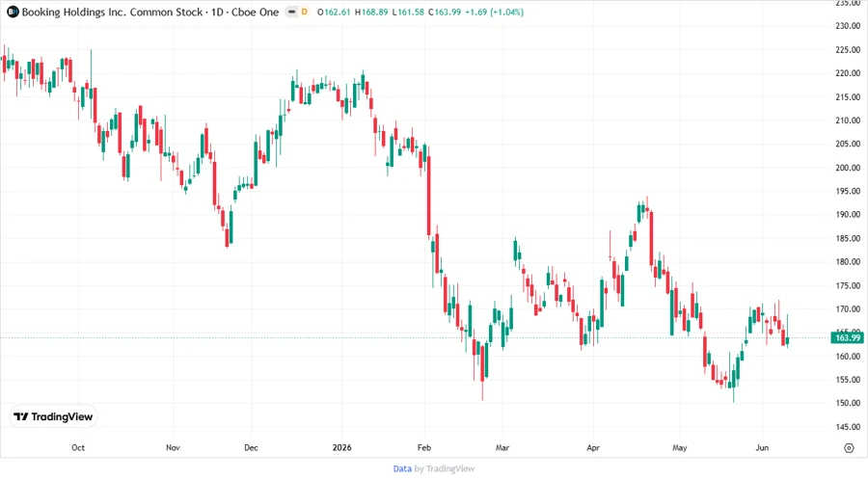Click the green 163.99 current price label
868x480 pixels.
tap(848, 338)
